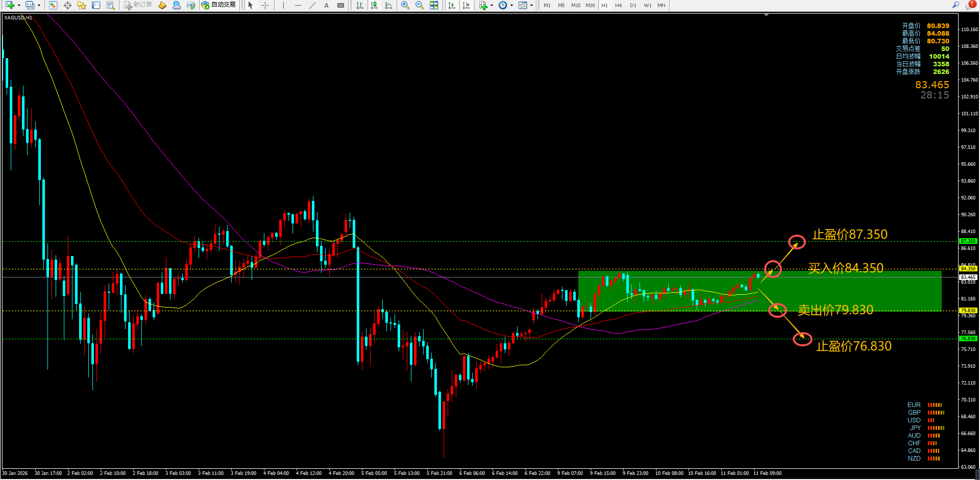Image resolution: width=980 pixels, height=480 pixels.
Task: Toggle the 自动交易 auto trading button
Action: [x=218, y=5]
